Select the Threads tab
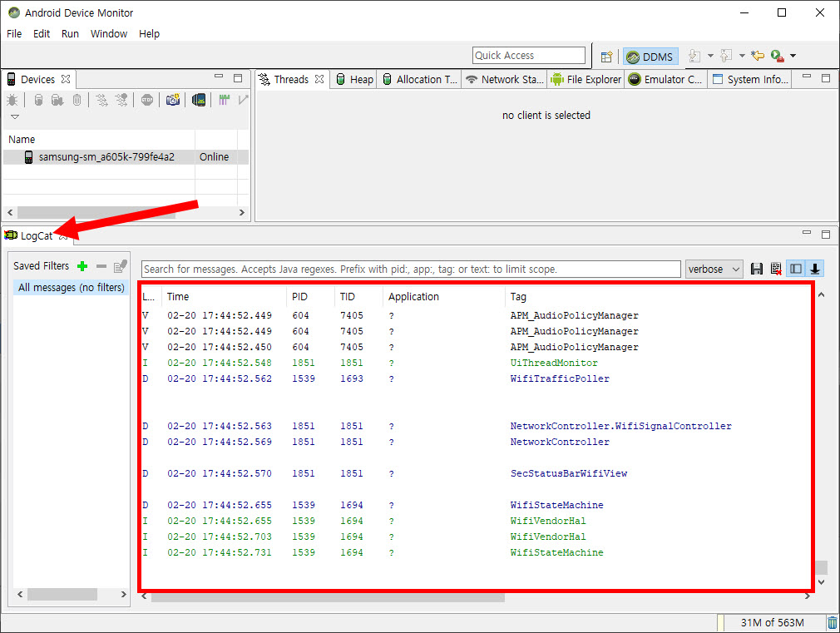840x633 pixels. (290, 79)
